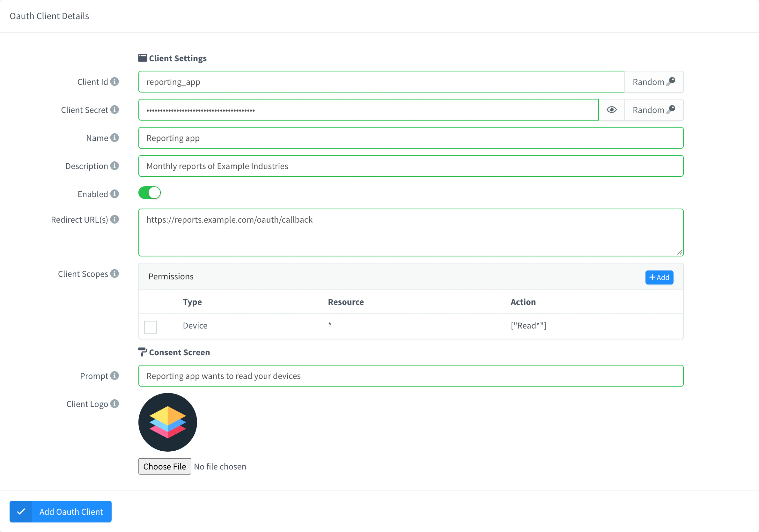
Task: Click the Permissions panel heading
Action: 171,277
